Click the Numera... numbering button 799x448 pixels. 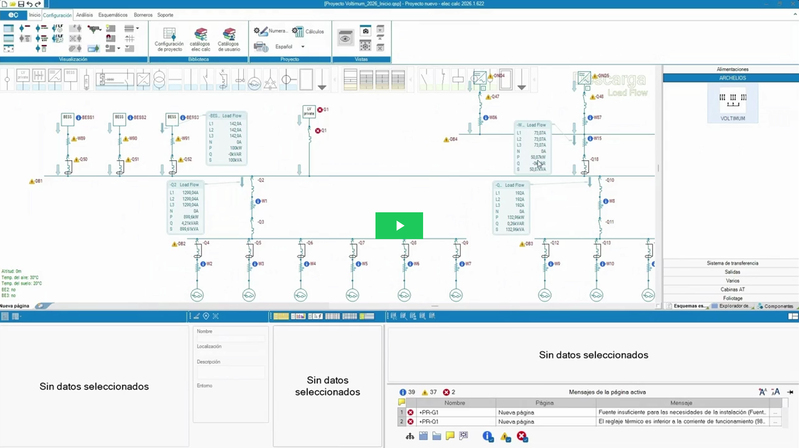tap(271, 31)
